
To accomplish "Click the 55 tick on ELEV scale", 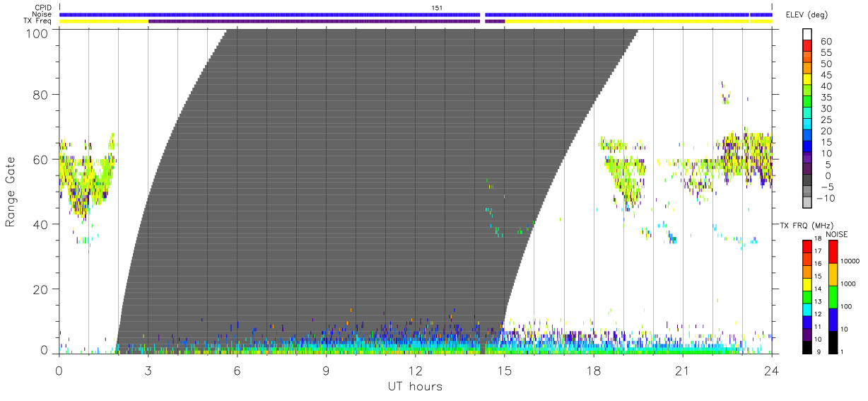I will point(825,53).
